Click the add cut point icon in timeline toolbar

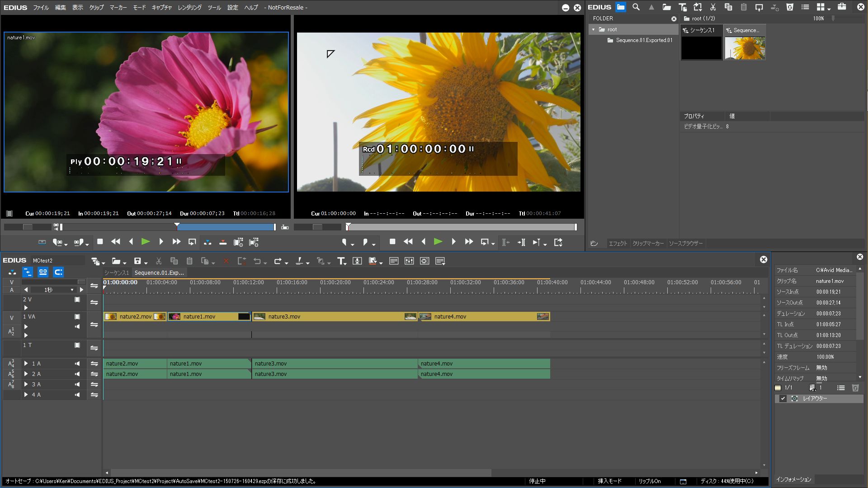tap(299, 261)
